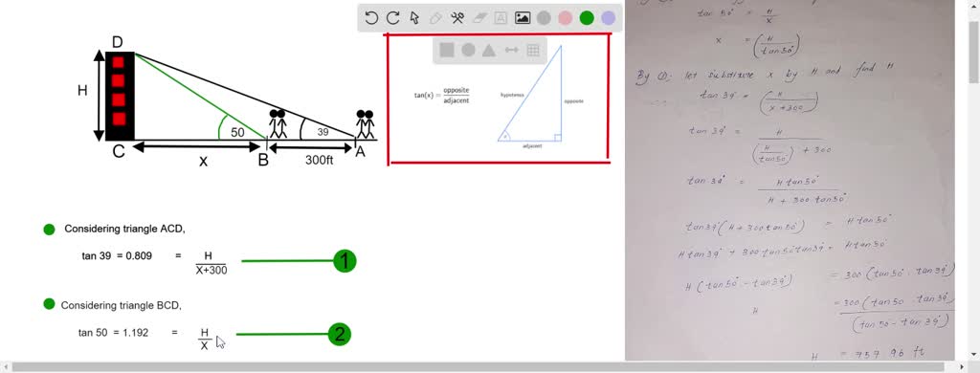Choose the green color swatch
This screenshot has width=980, height=373.
pyautogui.click(x=587, y=18)
